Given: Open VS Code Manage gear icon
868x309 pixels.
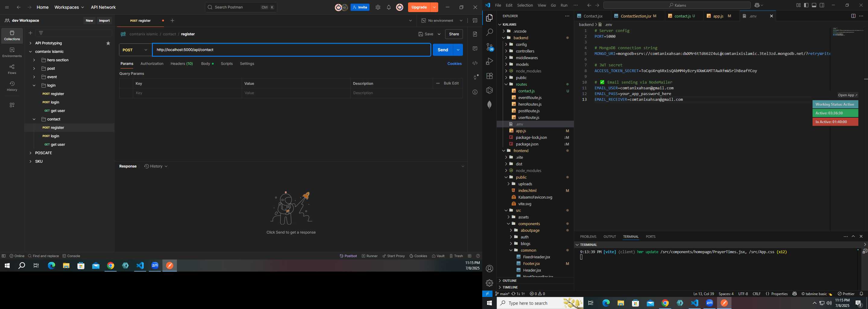Looking at the screenshot, I should click(489, 283).
